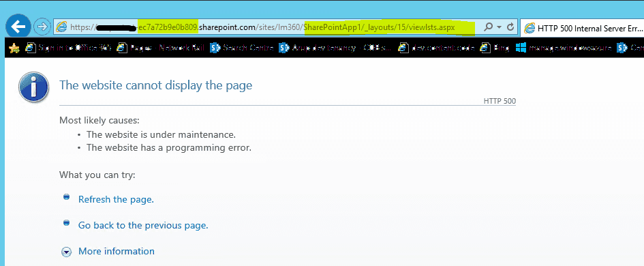Click the 'Most likely causes:' label
Image resolution: width=644 pixels, height=266 pixels.
click(x=99, y=121)
